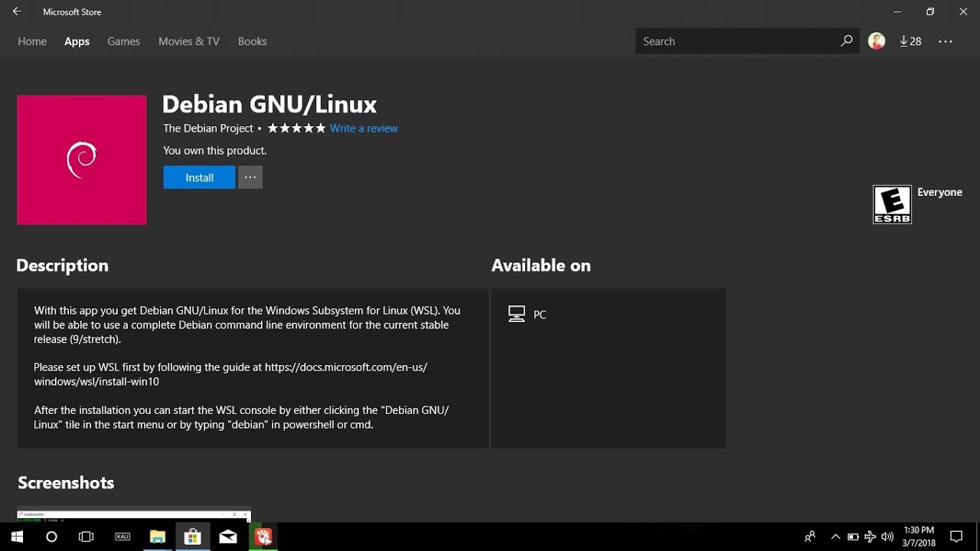Open the Home tab
The width and height of the screenshot is (980, 551).
pyautogui.click(x=32, y=41)
